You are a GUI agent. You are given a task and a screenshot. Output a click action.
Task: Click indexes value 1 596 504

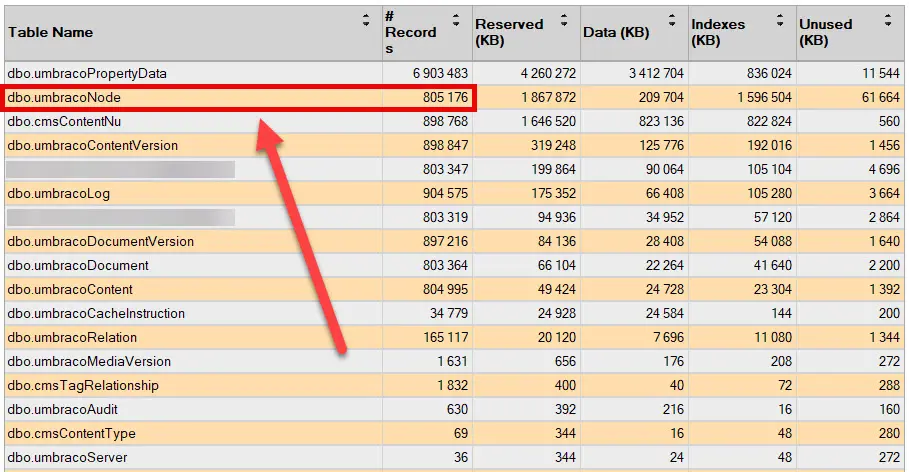tap(765, 97)
